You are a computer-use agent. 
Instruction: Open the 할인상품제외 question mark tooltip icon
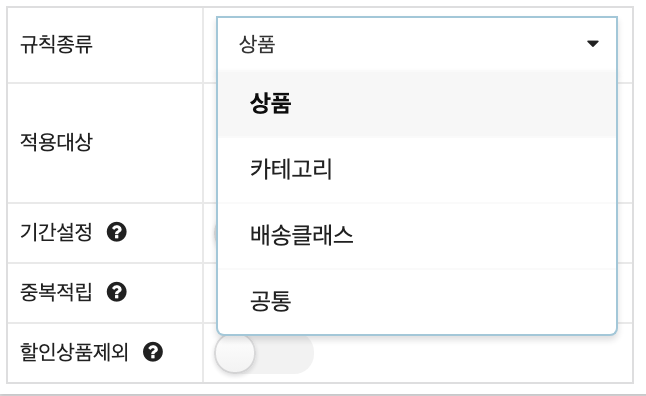pos(153,352)
